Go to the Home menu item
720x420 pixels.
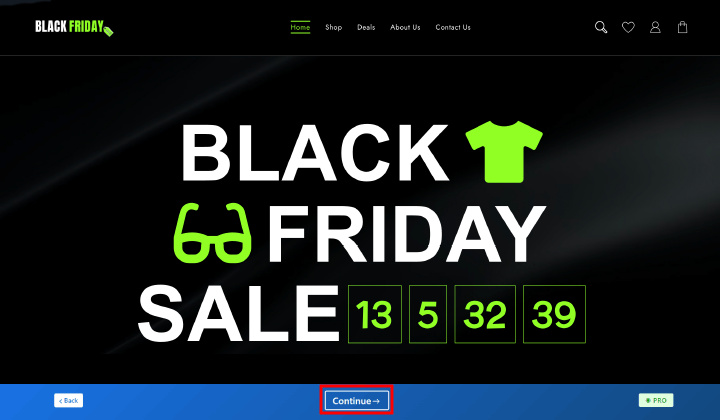click(300, 28)
